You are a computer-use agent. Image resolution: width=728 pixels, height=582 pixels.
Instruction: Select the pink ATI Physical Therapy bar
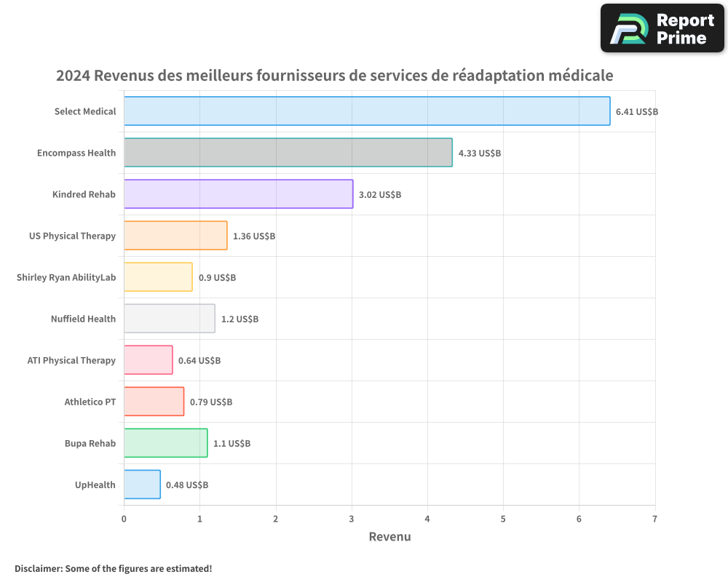149,360
